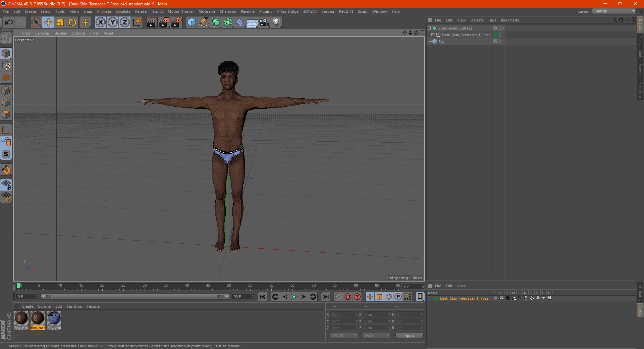Go to start of animation

pos(263,297)
